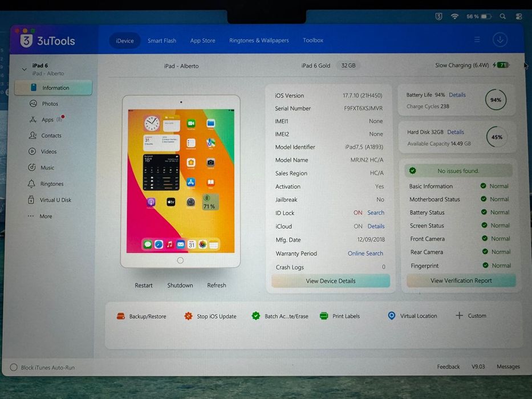Click the Shutdown button
The width and height of the screenshot is (532, 399).
[180, 286]
